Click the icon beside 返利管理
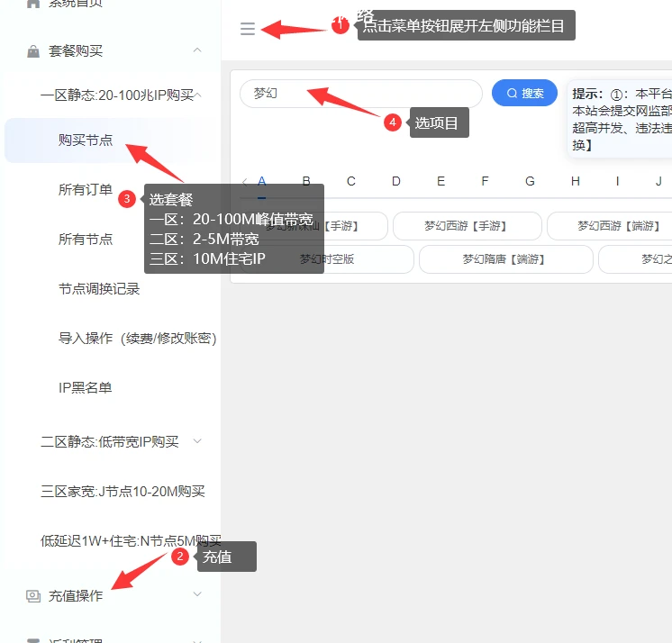This screenshot has height=643, width=672. pyautogui.click(x=33, y=640)
